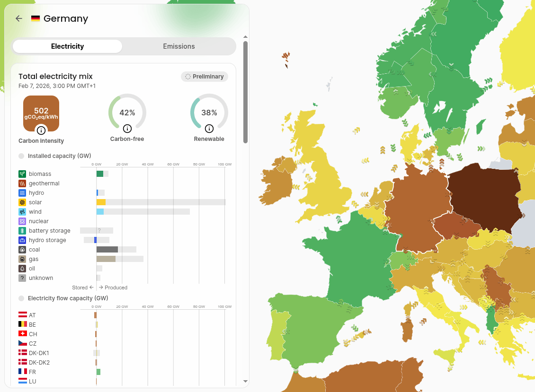Image resolution: width=535 pixels, height=392 pixels.
Task: Click the battery storage icon
Action: (x=22, y=231)
